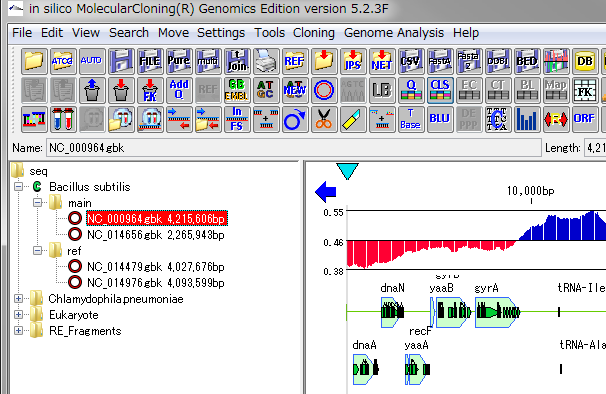The image size is (606, 394).
Task: Open the Genome Analysis menu
Action: 394,33
